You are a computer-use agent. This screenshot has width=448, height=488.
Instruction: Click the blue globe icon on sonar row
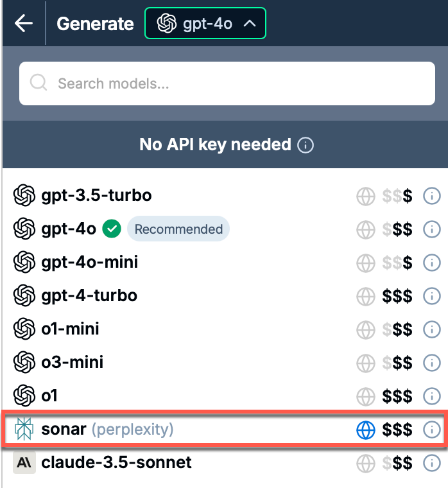[365, 430]
